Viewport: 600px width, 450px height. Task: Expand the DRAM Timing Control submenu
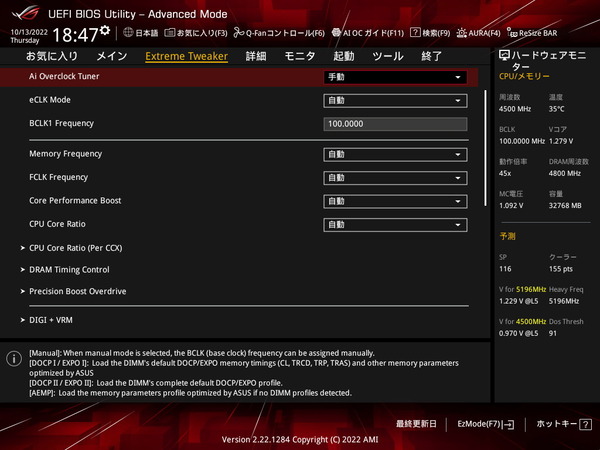pos(69,269)
